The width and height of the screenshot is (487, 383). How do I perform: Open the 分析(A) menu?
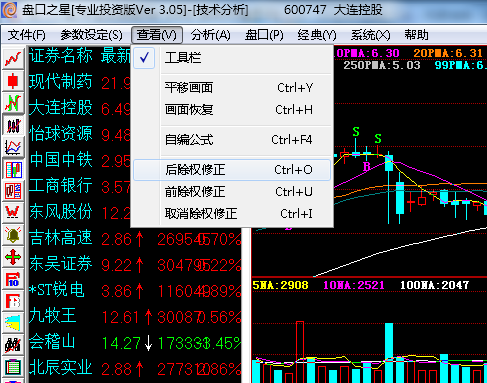pyautogui.click(x=210, y=35)
